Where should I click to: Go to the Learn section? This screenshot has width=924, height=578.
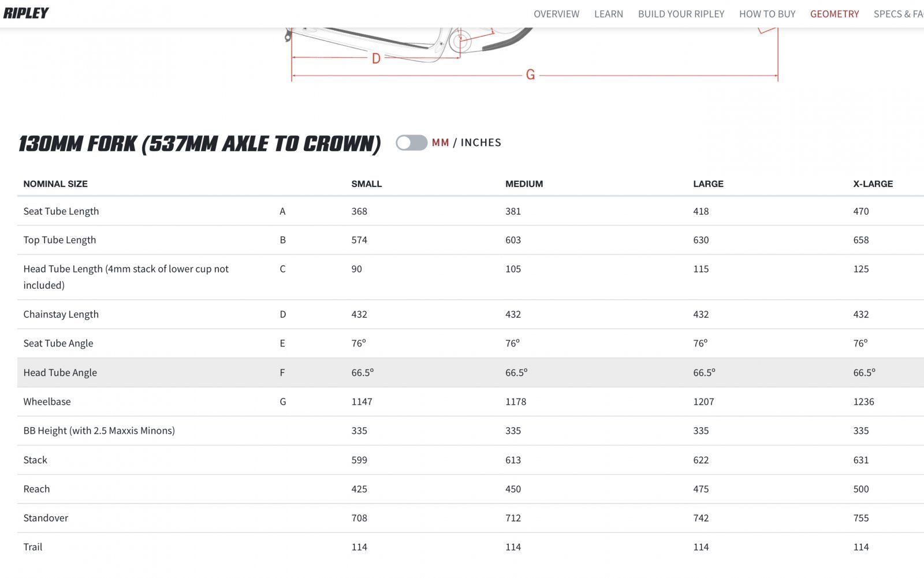click(609, 14)
